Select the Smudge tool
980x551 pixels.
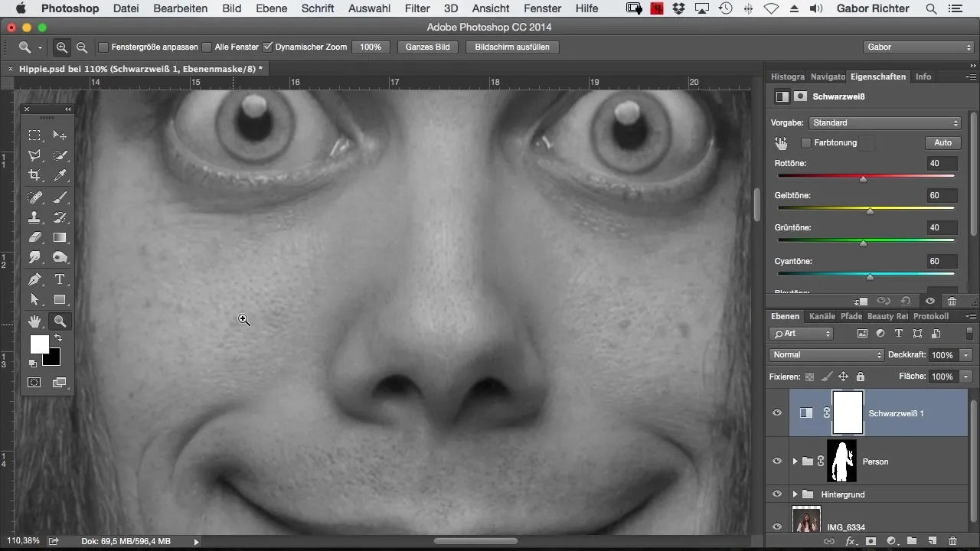coord(34,258)
